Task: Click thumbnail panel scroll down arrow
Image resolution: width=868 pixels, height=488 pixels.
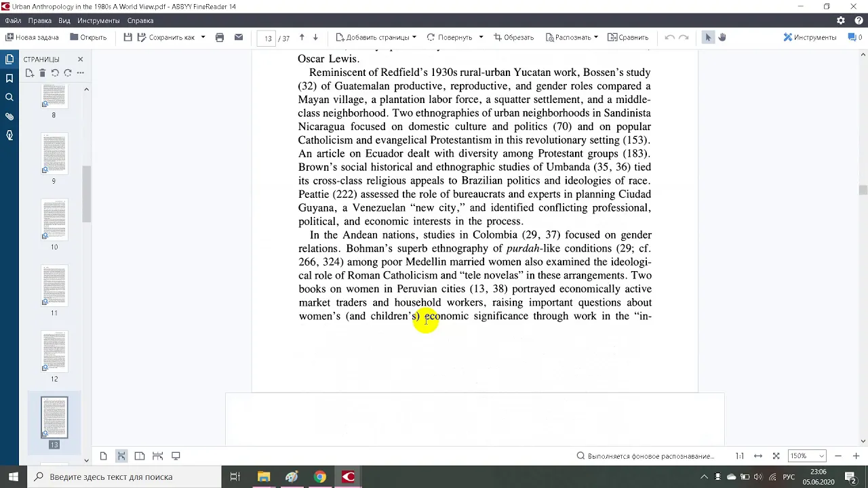Action: [x=86, y=460]
